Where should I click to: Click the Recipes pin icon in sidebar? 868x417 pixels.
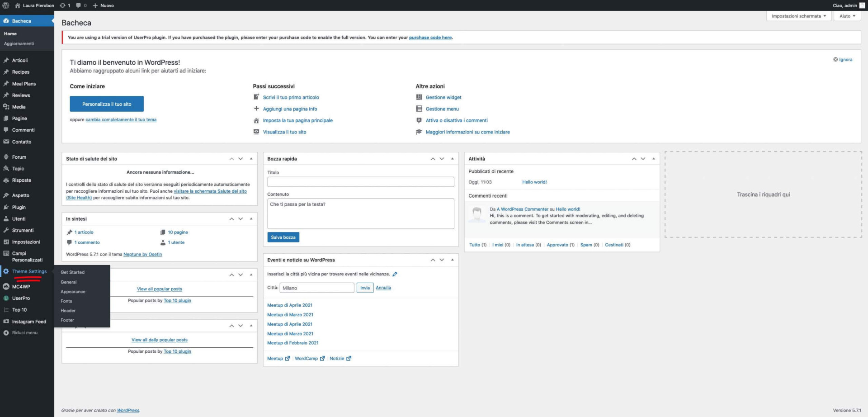click(x=6, y=72)
